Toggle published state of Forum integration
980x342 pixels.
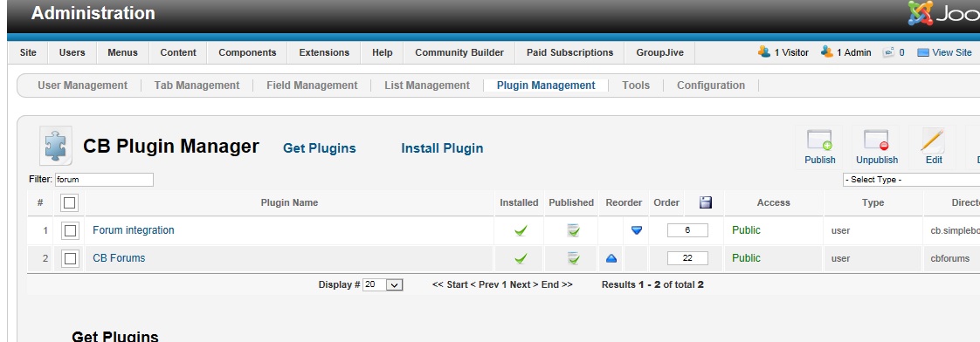[572, 230]
